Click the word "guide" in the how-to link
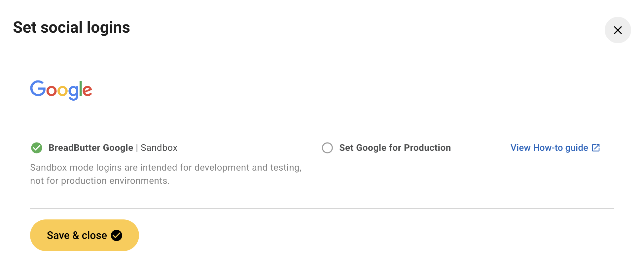The width and height of the screenshot is (644, 262). pos(577,148)
